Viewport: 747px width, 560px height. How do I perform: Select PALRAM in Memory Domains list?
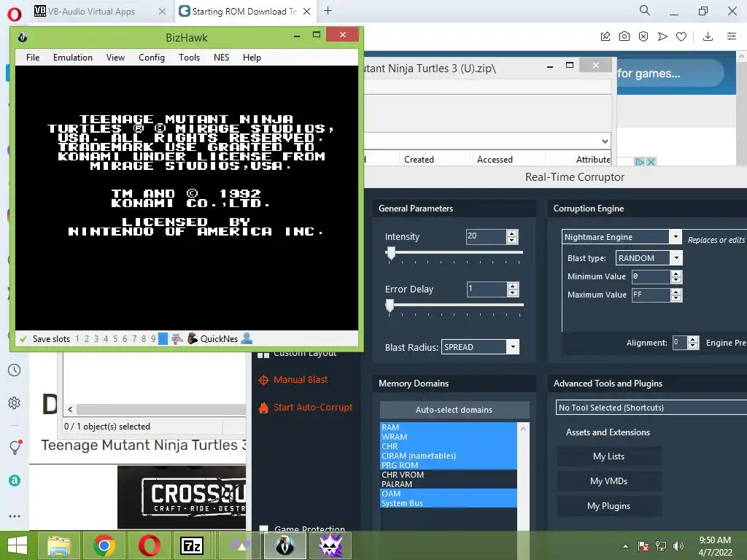point(449,484)
